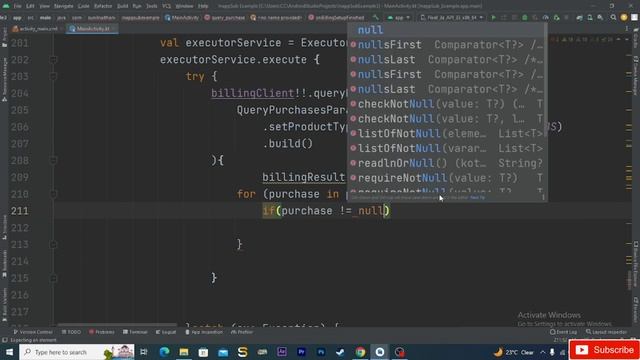Image resolution: width=640 pixels, height=360 pixels.
Task: Open the Edit menu
Action: pos(30,6)
